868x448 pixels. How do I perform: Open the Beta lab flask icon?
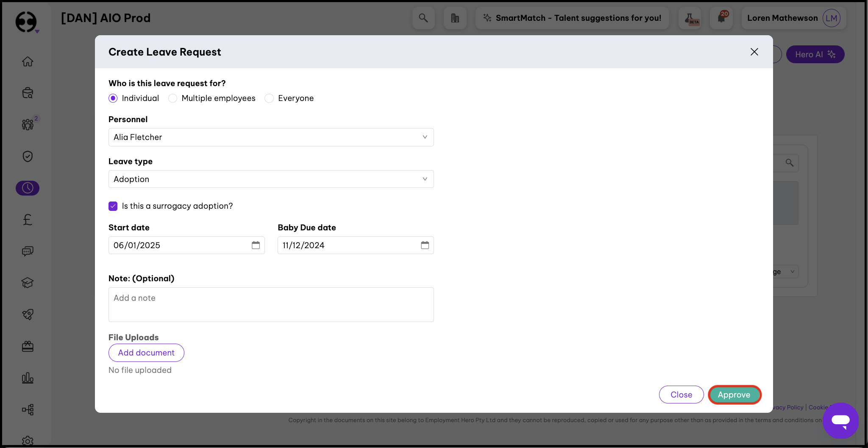690,18
